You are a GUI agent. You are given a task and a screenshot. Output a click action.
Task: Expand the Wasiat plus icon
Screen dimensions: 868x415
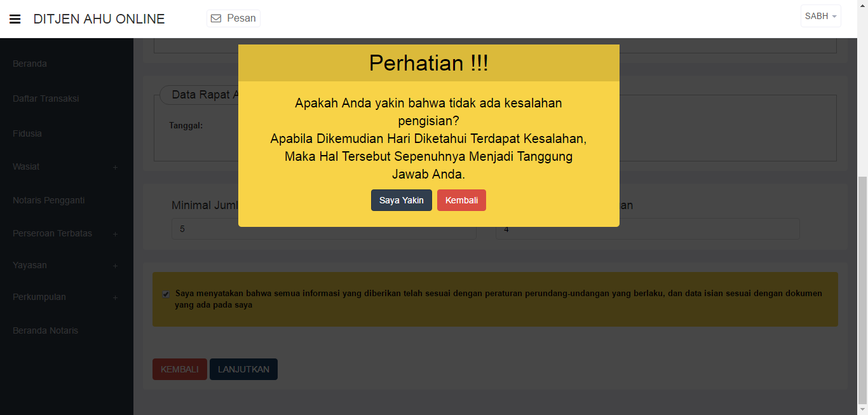pos(115,167)
